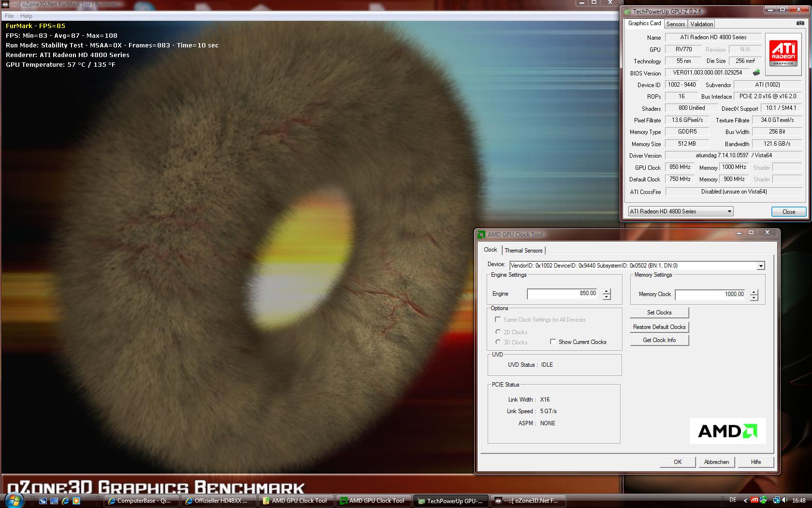Image resolution: width=812 pixels, height=508 pixels.
Task: Click the AMD GPU Clock Tool title icon
Action: click(x=481, y=235)
